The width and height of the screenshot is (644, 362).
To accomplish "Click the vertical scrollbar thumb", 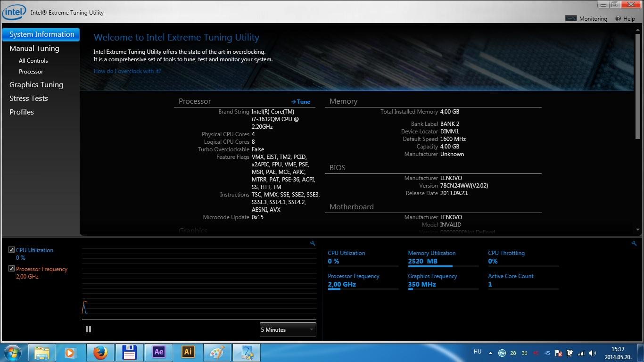I will click(638, 86).
